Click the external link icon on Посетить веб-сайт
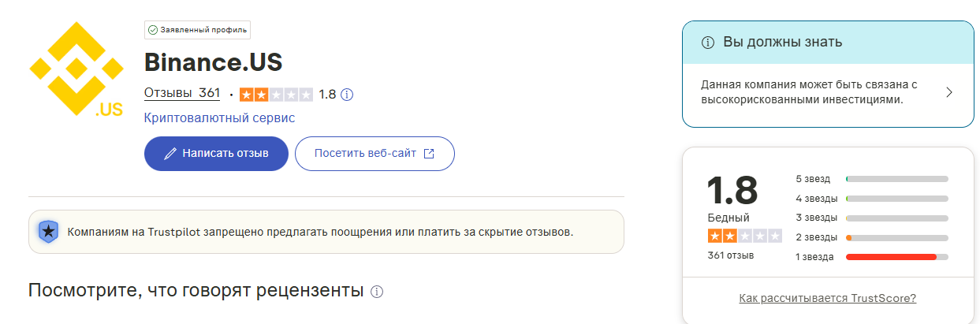 [429, 154]
